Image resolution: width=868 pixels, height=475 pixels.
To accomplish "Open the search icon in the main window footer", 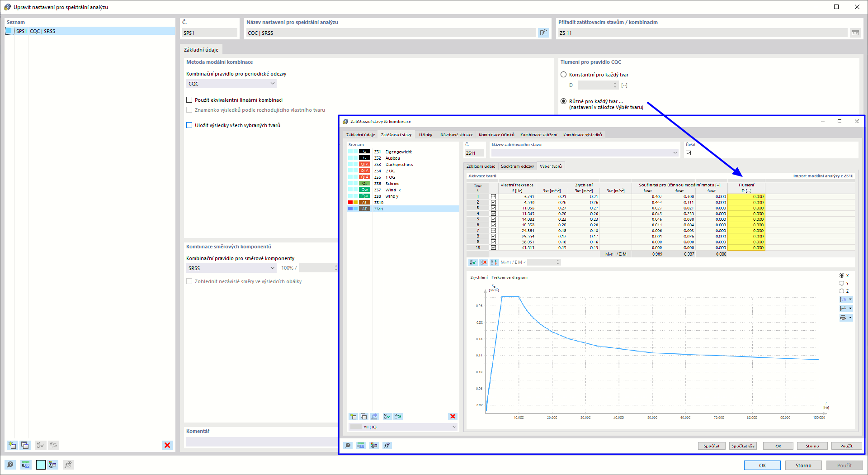I will (10, 465).
